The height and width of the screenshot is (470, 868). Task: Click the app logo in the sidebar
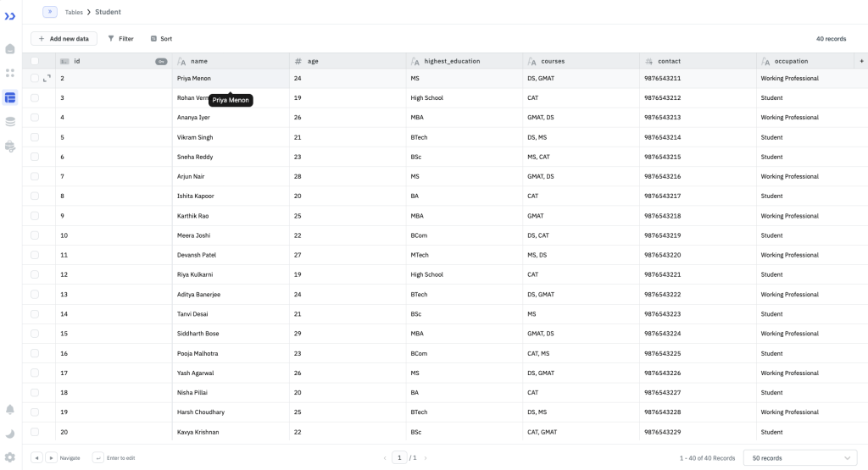coord(10,17)
